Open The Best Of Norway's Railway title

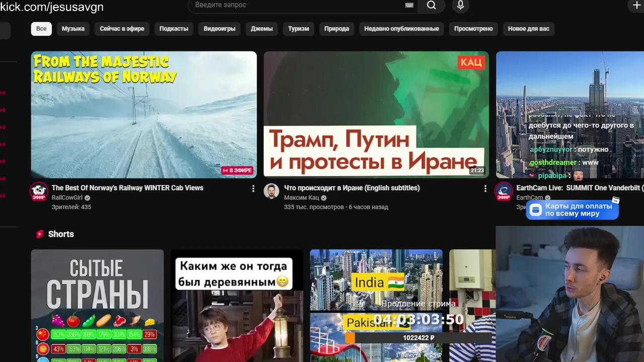point(127,188)
